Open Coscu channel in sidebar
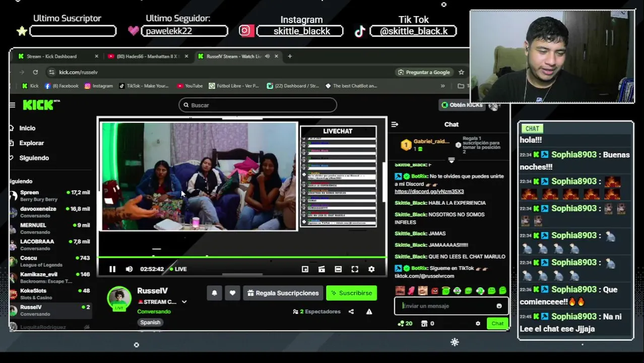The image size is (644, 363). (50, 261)
